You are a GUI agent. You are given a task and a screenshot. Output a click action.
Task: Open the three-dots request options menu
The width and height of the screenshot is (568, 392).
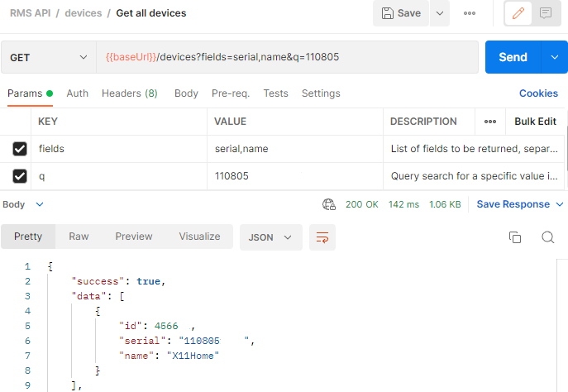[x=470, y=13]
